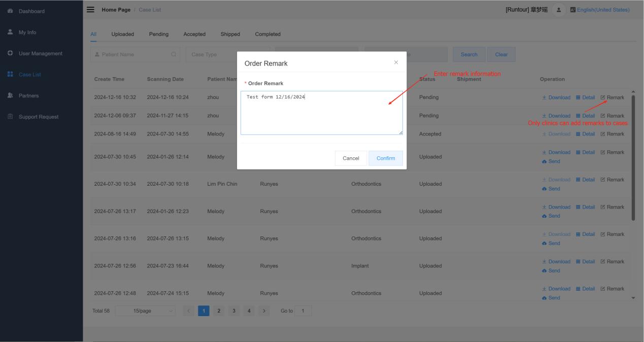Click the Implant case type cell
644x342 pixels.
(360, 265)
